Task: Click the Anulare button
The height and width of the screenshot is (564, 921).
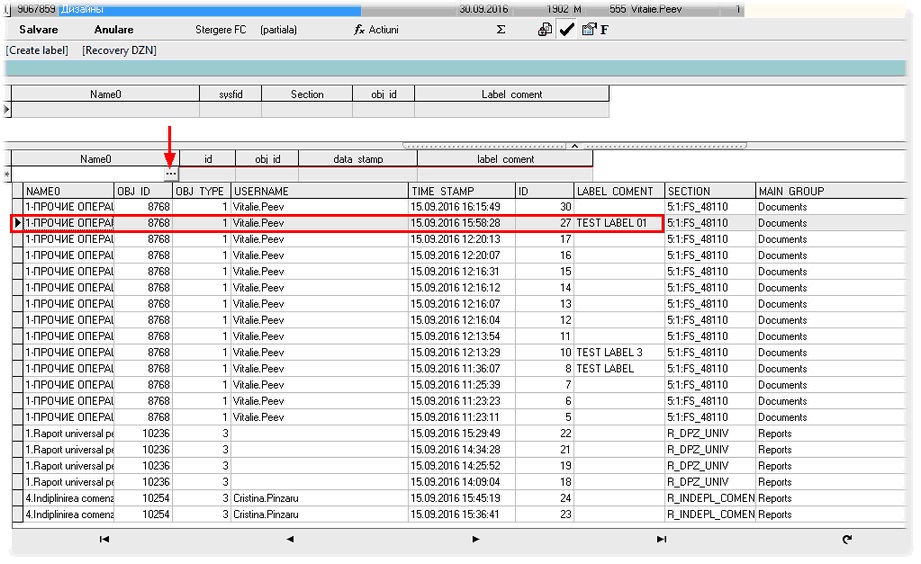Action: (113, 29)
